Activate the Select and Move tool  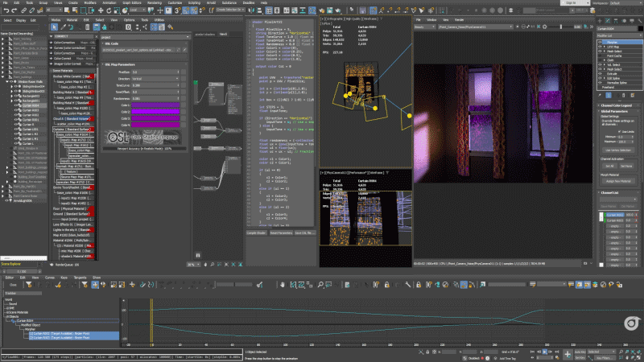(x=101, y=10)
